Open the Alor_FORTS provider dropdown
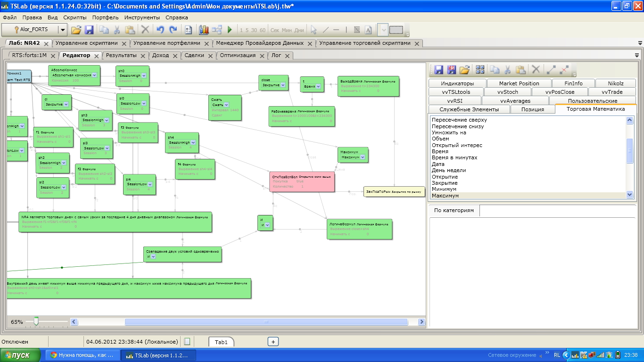 [x=62, y=30]
